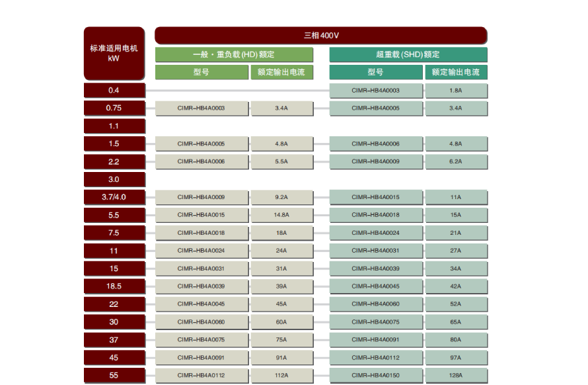The height and width of the screenshot is (385, 588).
Task: Click the 1.8A rated current cell
Action: click(x=456, y=91)
